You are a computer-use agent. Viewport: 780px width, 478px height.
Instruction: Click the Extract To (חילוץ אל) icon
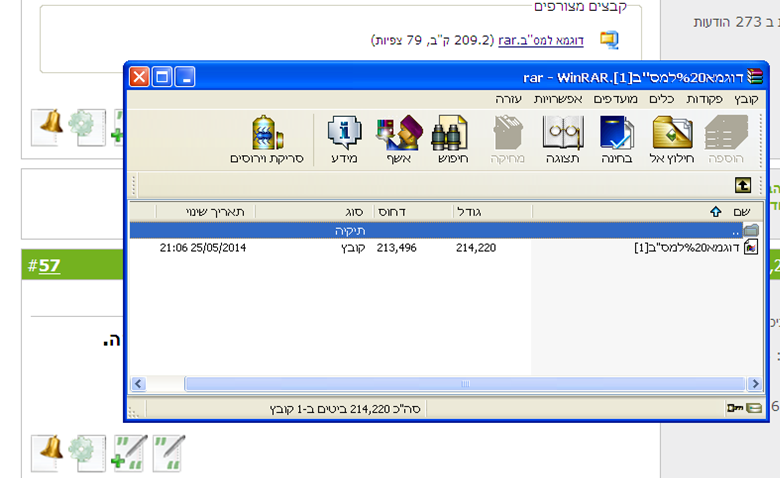(672, 139)
